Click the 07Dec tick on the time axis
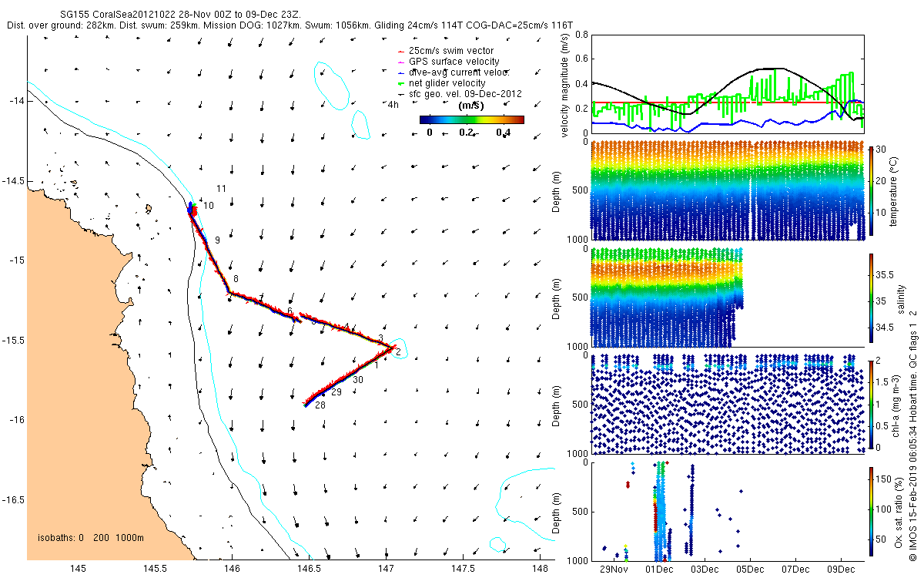924x578 pixels. click(x=795, y=569)
